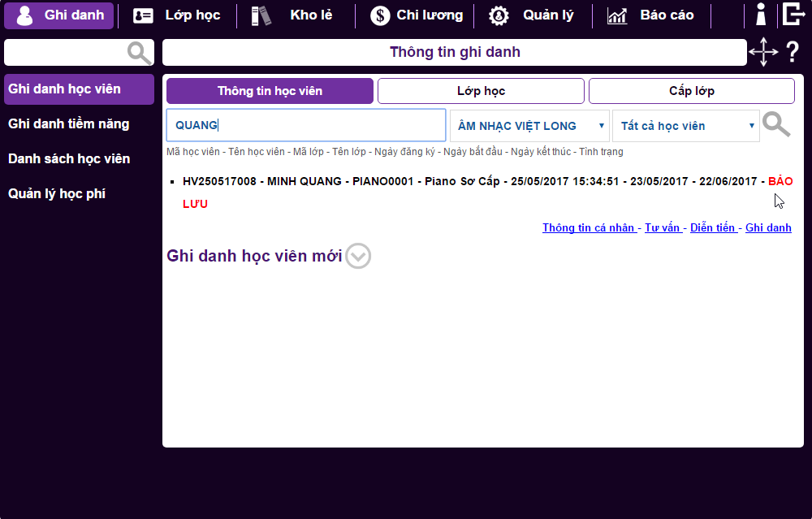
Task: Focus the QUANG student search field
Action: point(306,126)
